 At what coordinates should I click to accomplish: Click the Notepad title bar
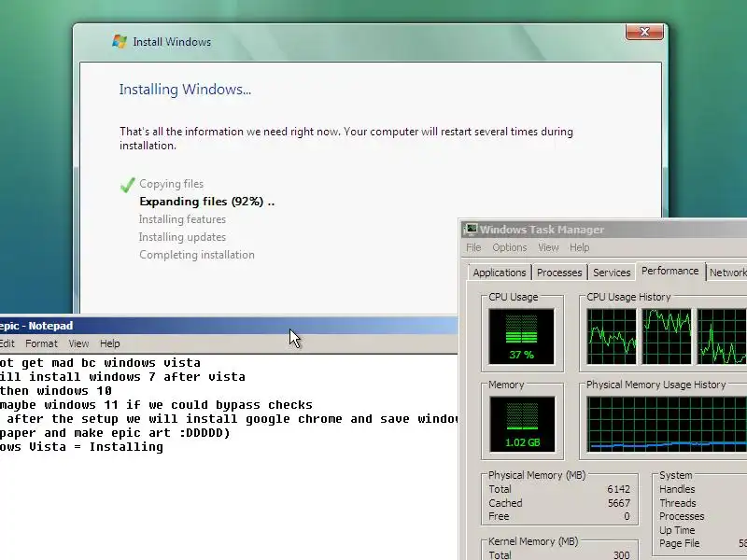point(229,326)
